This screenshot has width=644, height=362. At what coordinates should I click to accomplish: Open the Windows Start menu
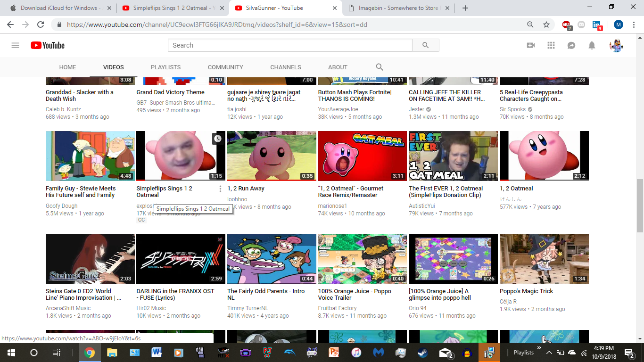pos(11,352)
